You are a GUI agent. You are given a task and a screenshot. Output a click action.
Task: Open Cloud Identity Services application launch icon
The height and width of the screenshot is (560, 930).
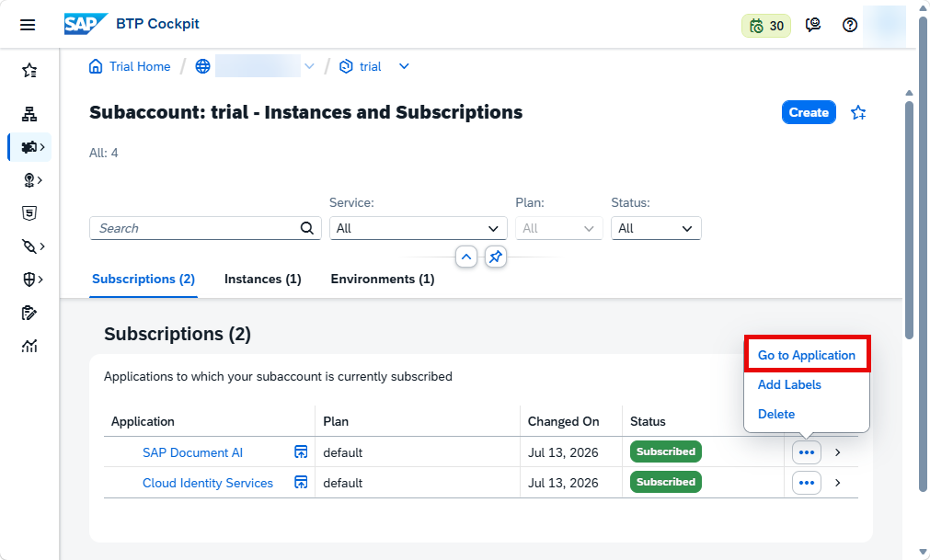(x=302, y=483)
